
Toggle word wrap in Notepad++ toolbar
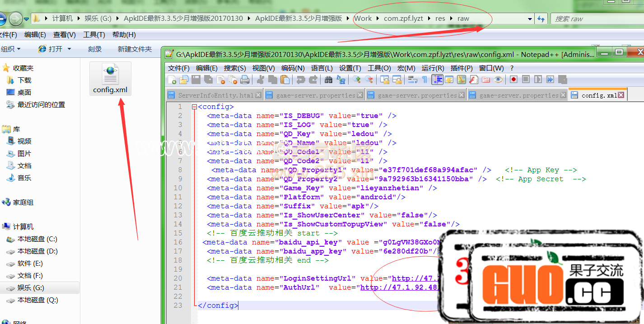412,80
